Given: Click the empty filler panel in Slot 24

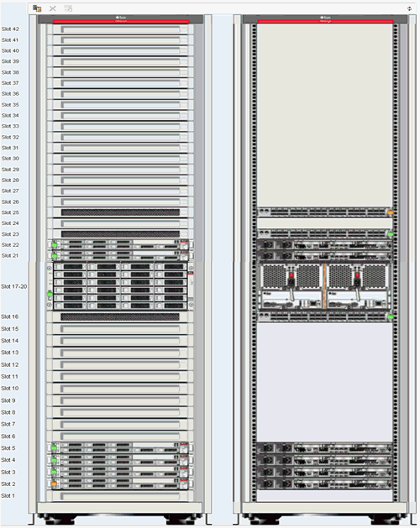Looking at the screenshot, I should pos(120,223).
